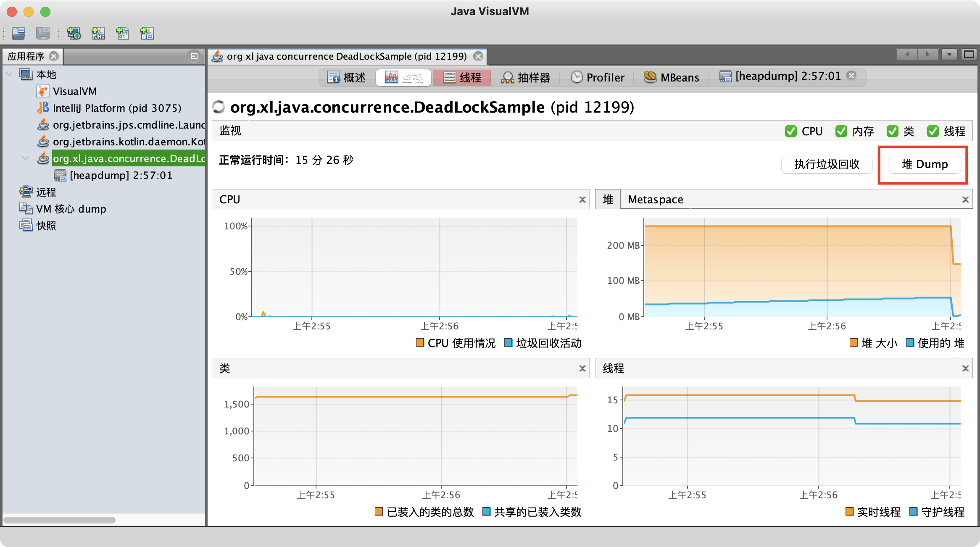Click the 正常运行时间 uptime text
The image size is (980, 547).
pos(286,160)
